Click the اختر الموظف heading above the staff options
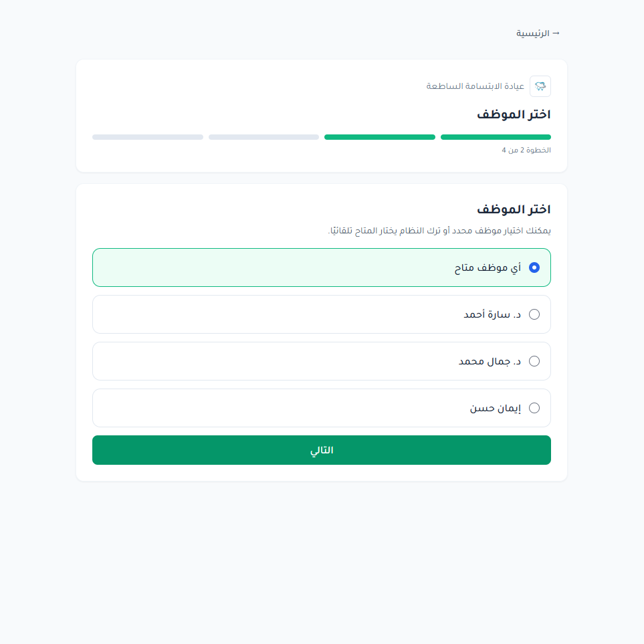This screenshot has width=644, height=644. (x=514, y=209)
